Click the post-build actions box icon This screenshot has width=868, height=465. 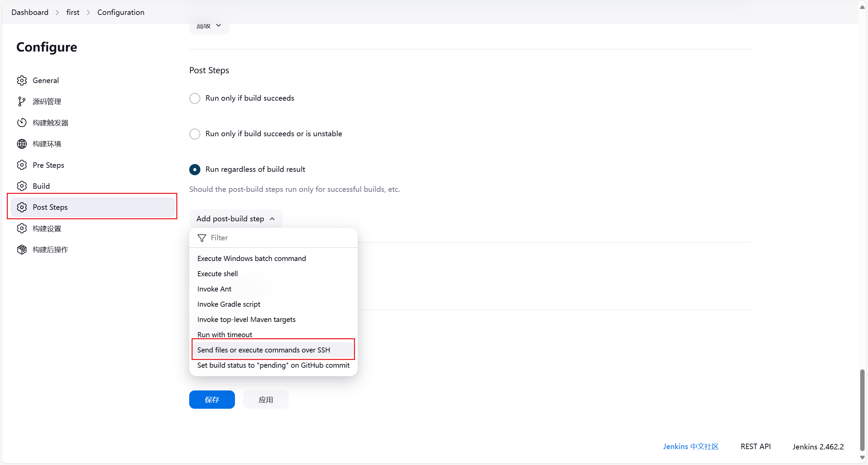tap(22, 249)
